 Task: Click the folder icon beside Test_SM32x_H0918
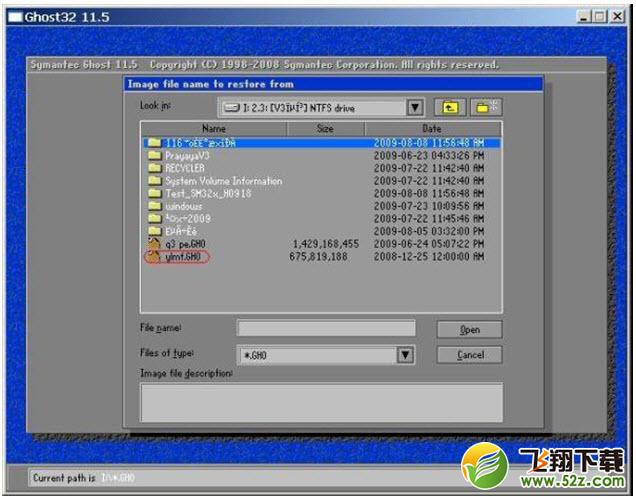(155, 193)
